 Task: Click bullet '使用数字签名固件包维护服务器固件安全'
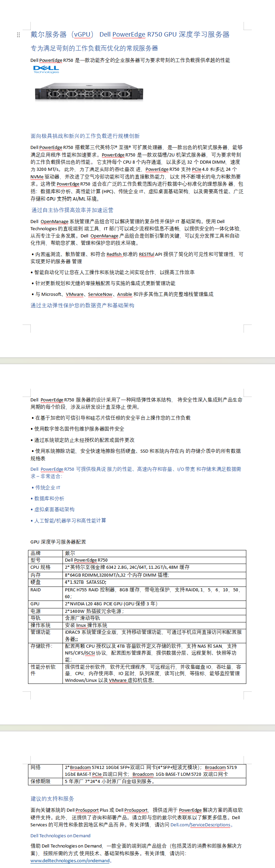pyautogui.click(x=78, y=429)
